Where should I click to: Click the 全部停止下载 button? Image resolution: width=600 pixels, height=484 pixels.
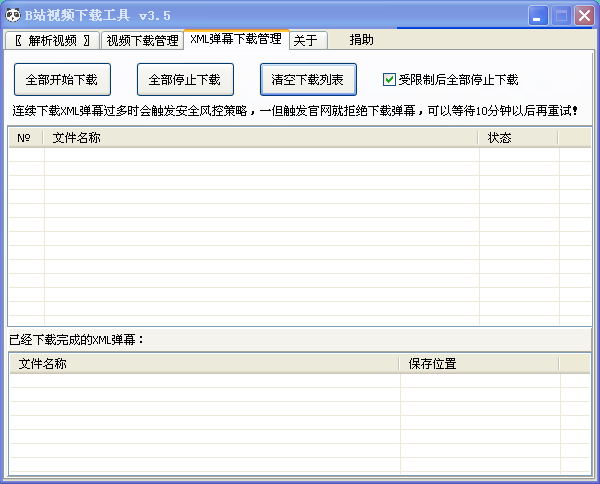tap(185, 80)
